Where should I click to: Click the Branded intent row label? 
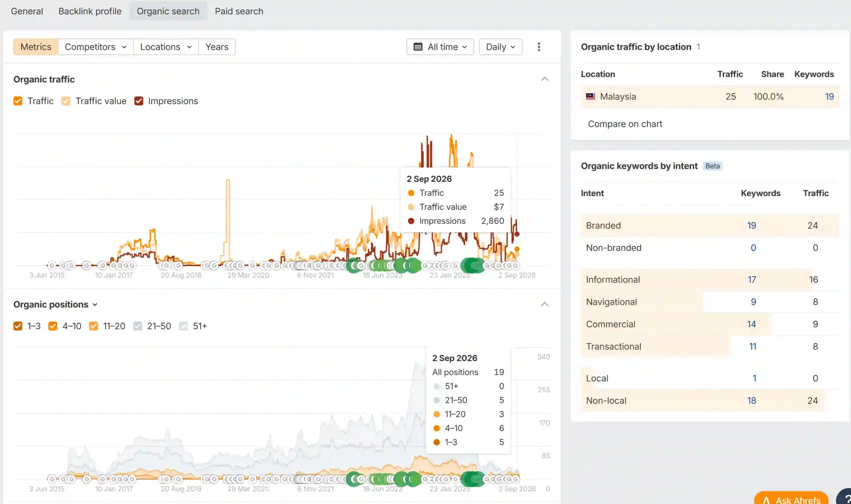click(x=603, y=225)
